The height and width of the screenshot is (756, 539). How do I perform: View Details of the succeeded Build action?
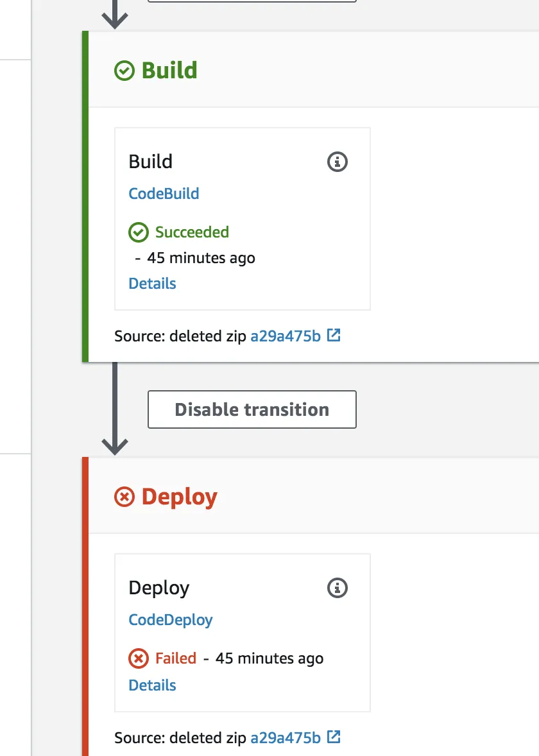152,284
